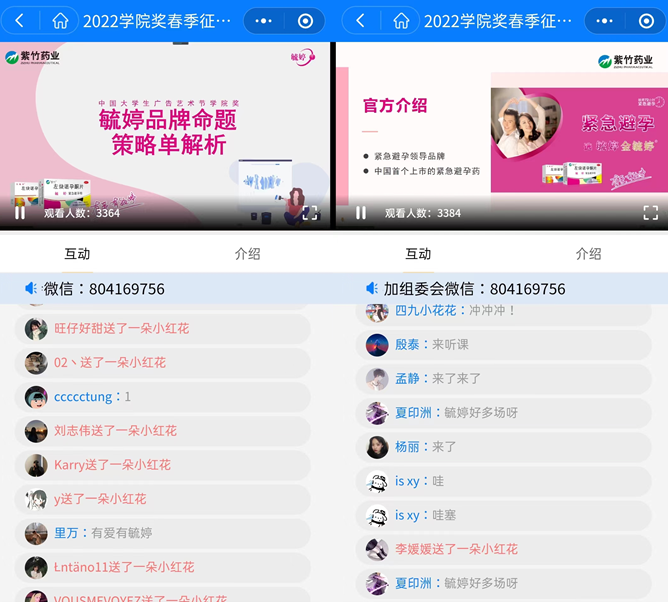Tap 四九小花花's avatar
The height and width of the screenshot is (602, 668).
(x=377, y=311)
